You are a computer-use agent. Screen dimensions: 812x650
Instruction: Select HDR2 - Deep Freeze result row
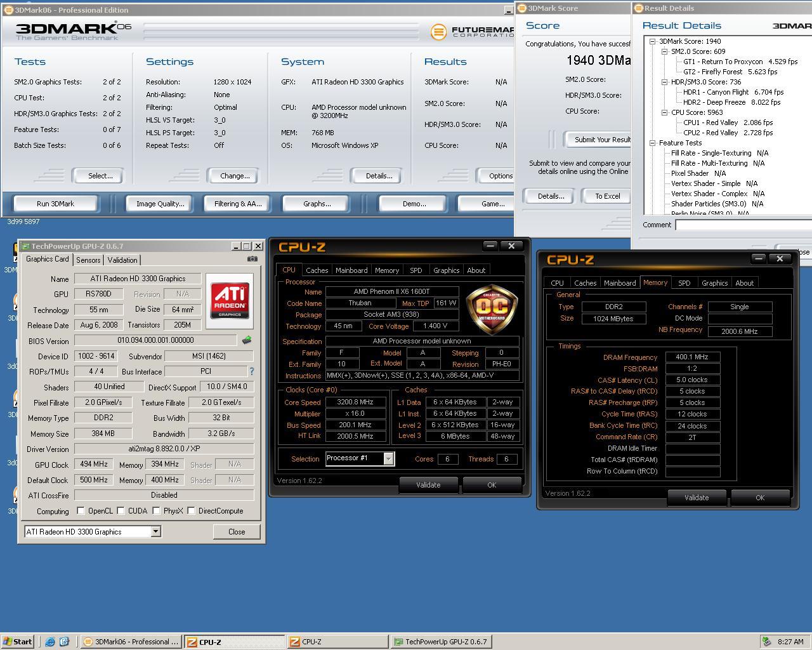point(731,102)
